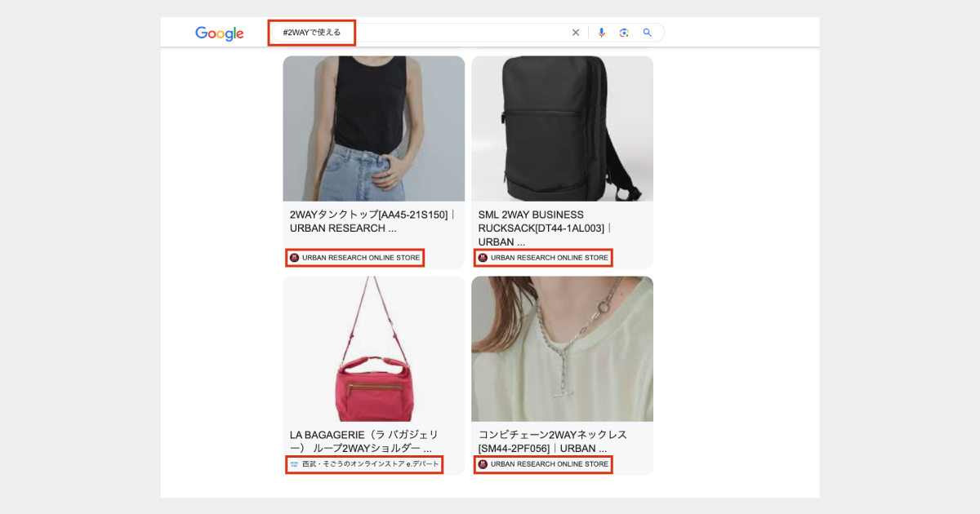This screenshot has width=980, height=514.
Task: Submit search with the magnifying glass icon
Action: pyautogui.click(x=648, y=33)
